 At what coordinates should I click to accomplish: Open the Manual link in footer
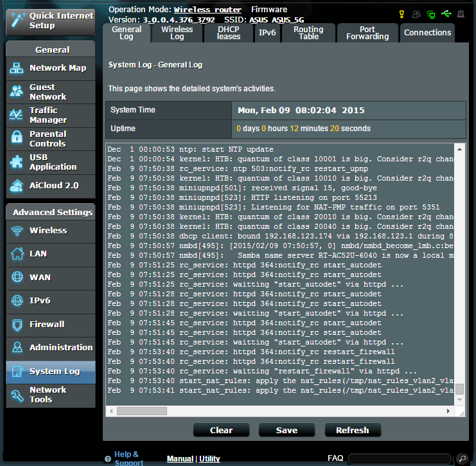(180, 459)
